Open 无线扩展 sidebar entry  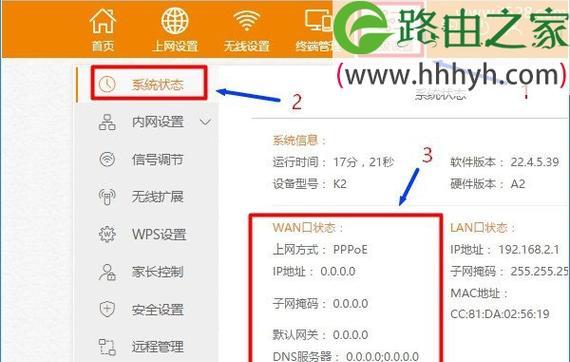(158, 197)
